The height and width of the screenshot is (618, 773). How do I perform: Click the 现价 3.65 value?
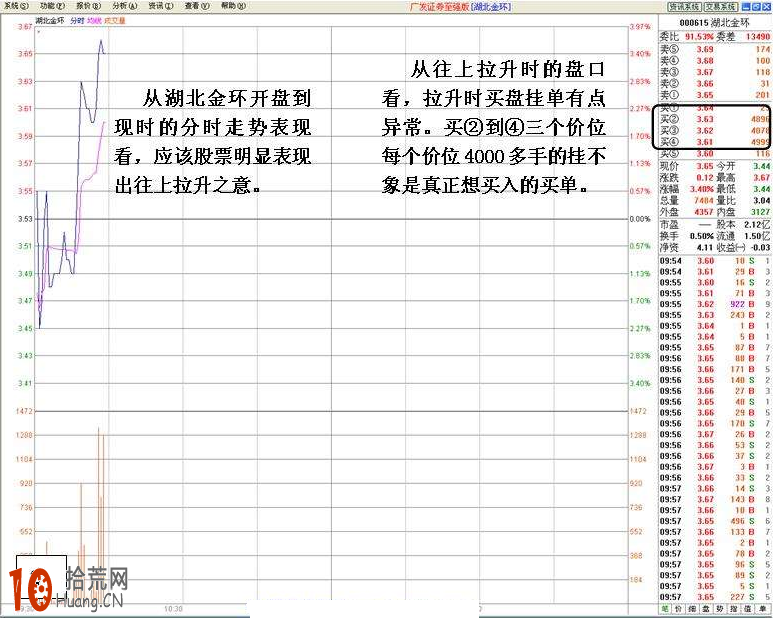click(704, 166)
